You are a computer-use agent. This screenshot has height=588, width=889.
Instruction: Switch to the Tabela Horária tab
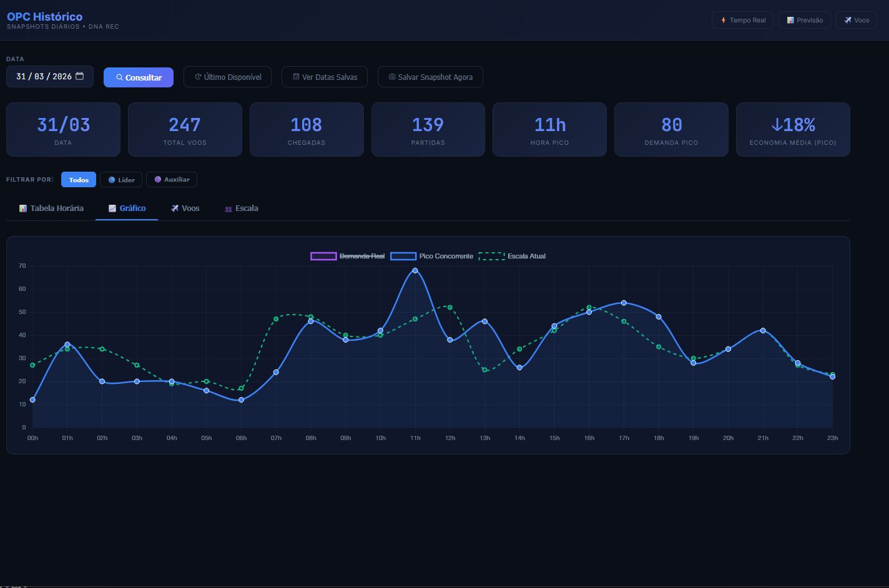[x=51, y=208]
